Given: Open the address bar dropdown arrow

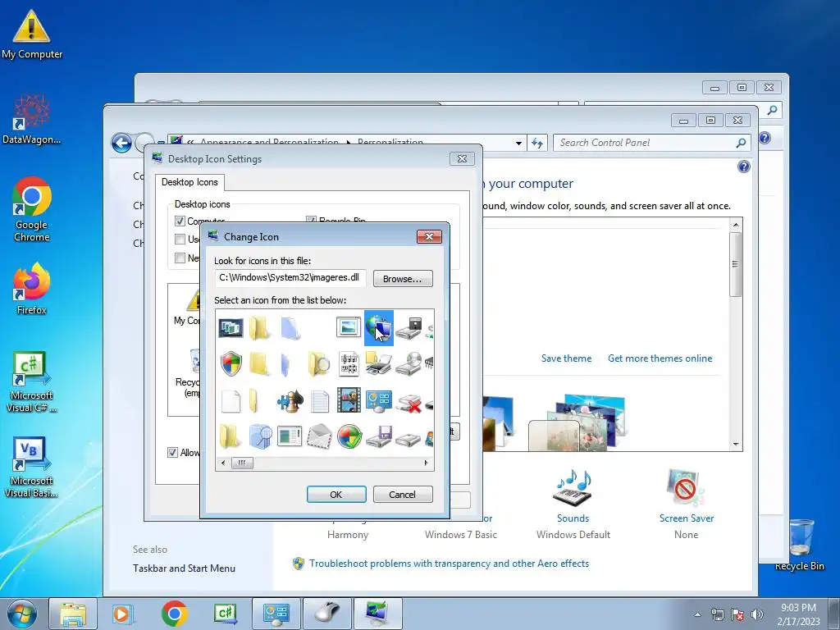Looking at the screenshot, I should 518,143.
